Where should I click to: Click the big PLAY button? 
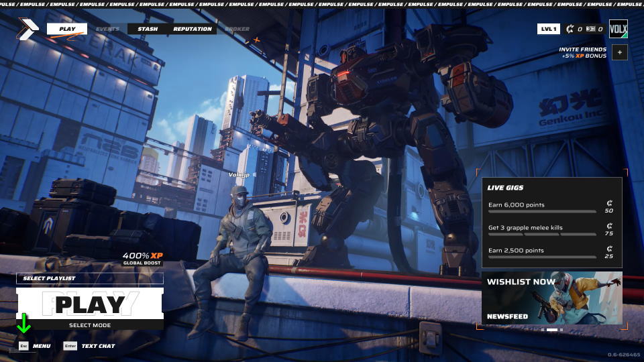click(89, 304)
